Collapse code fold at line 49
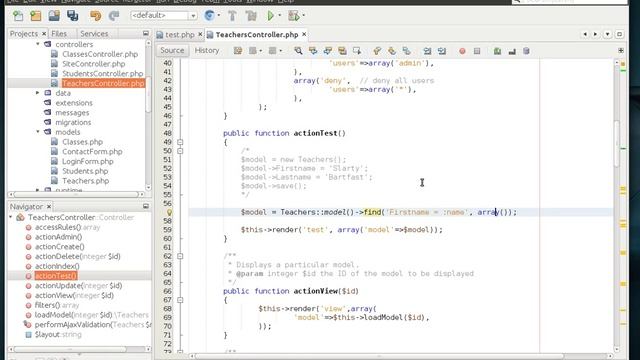 point(180,142)
